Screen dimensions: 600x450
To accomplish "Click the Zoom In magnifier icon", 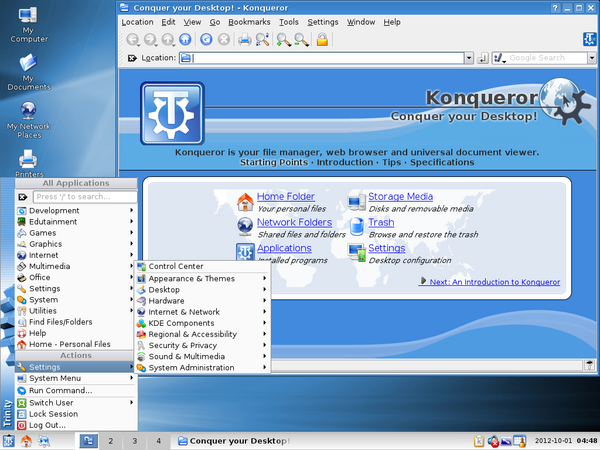I will point(283,40).
